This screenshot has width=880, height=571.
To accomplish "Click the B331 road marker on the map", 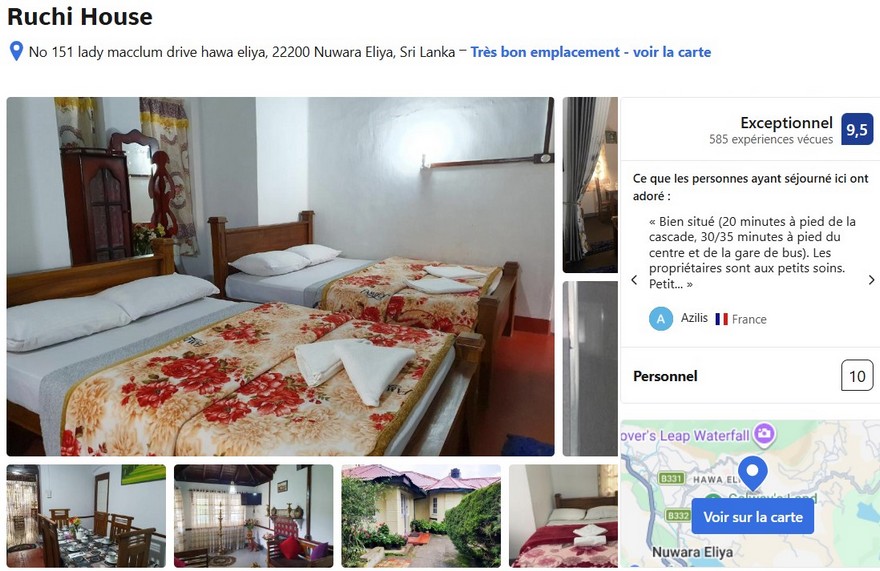I will (x=671, y=478).
